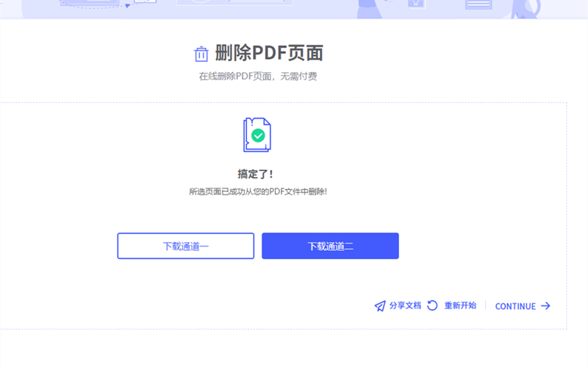Open the 分享文档 share link

tap(405, 305)
